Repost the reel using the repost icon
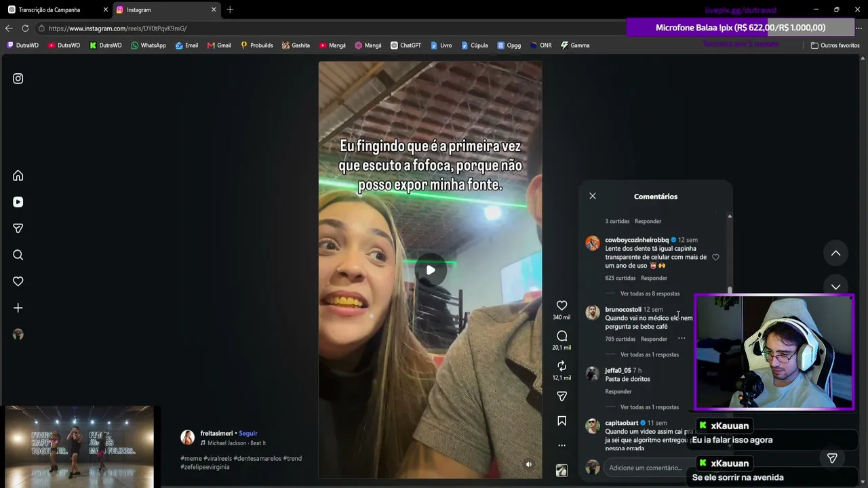The width and height of the screenshot is (868, 488). click(x=561, y=366)
